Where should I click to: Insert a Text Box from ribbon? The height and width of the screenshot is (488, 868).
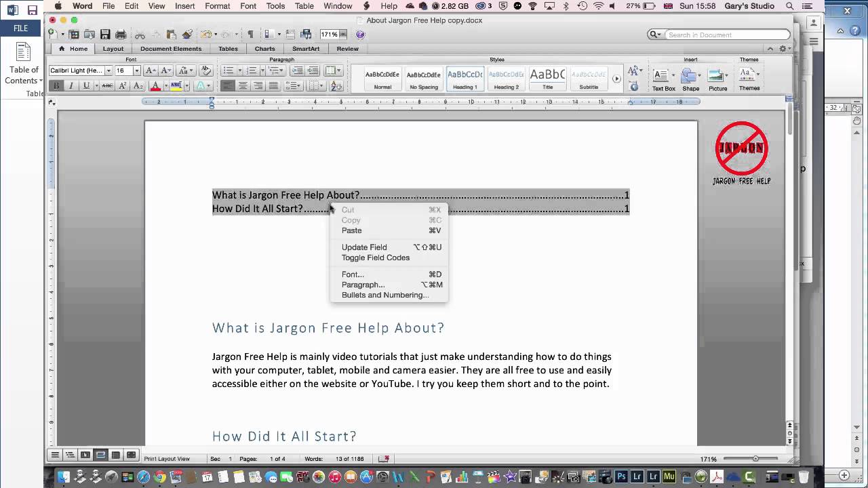tap(663, 79)
